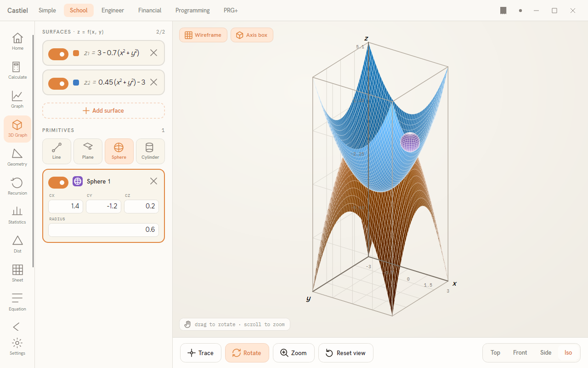Edit the CY field of Sphere 1

[103, 206]
